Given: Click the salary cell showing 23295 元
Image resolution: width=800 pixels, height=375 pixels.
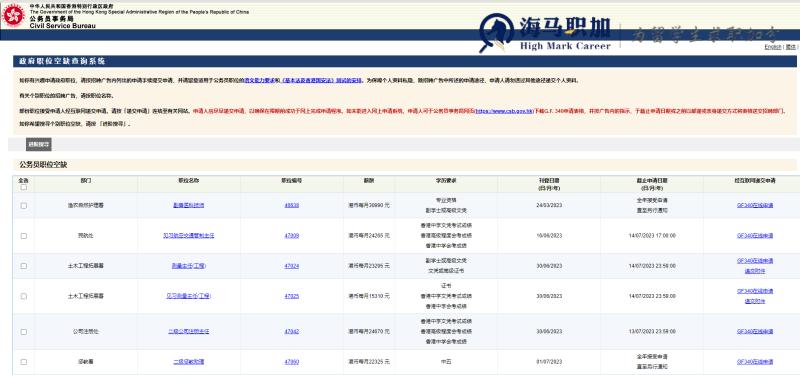Looking at the screenshot, I should pyautogui.click(x=369, y=266).
